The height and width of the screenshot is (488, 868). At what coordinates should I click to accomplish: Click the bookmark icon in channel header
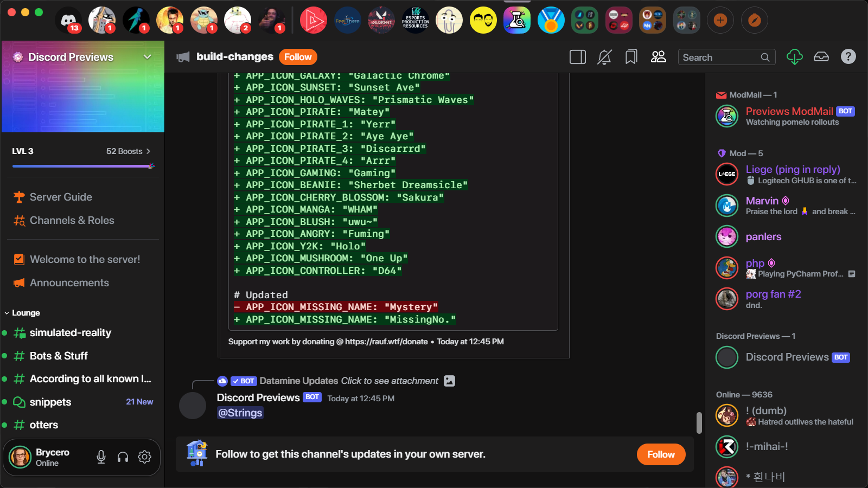[631, 57]
